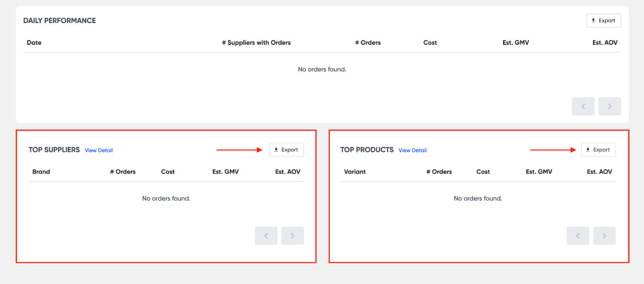Viewport: 644px width, 284px height.
Task: Click 'No orders found.' in Daily Performance
Action: tap(322, 69)
